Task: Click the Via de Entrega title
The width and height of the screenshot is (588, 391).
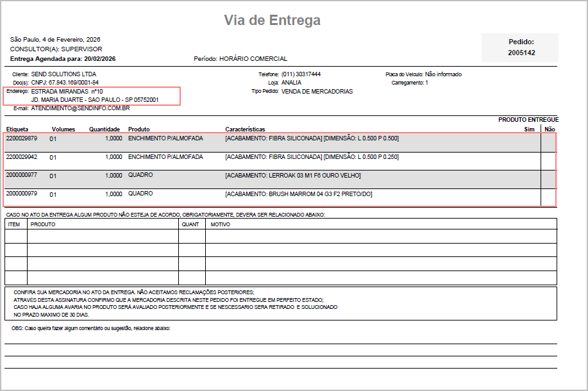Action: [272, 21]
